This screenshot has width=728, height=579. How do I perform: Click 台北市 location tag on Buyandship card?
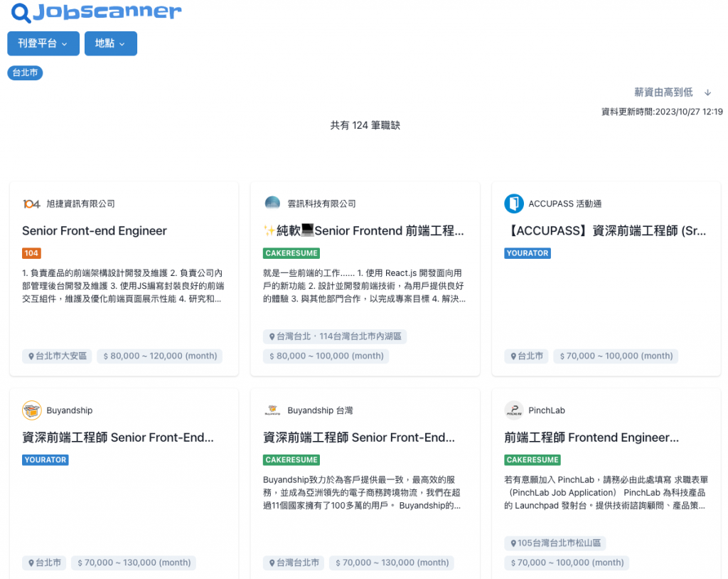tap(45, 563)
